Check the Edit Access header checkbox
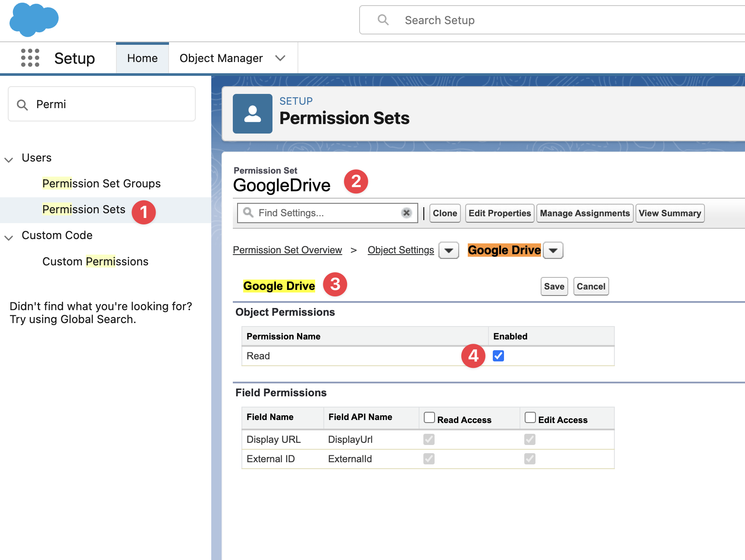 pyautogui.click(x=530, y=417)
